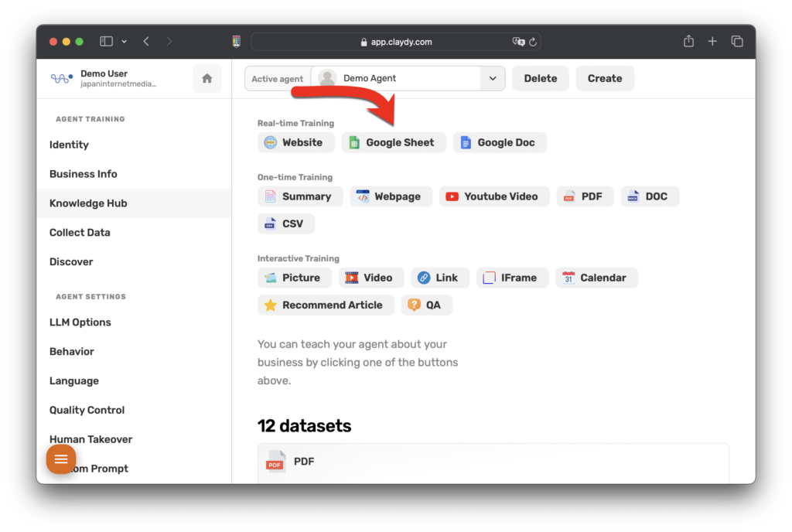The image size is (792, 532).
Task: Open Knowledge Hub in sidebar
Action: coord(88,203)
